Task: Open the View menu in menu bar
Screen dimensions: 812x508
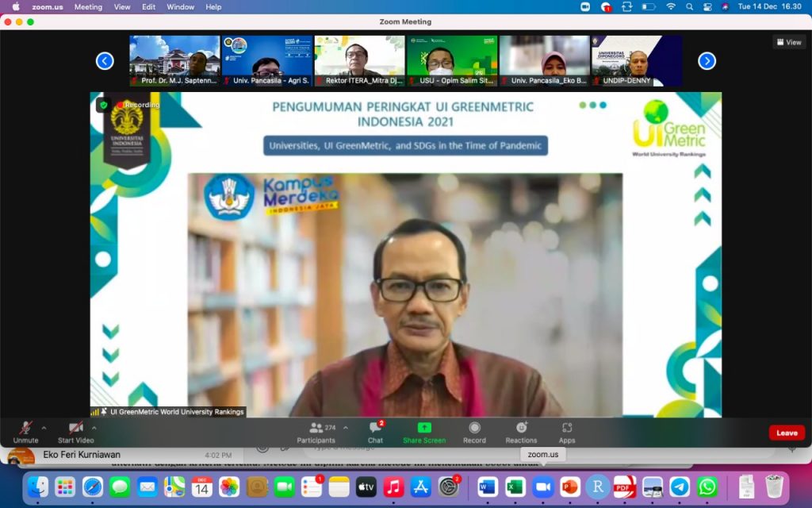Action: tap(122, 6)
